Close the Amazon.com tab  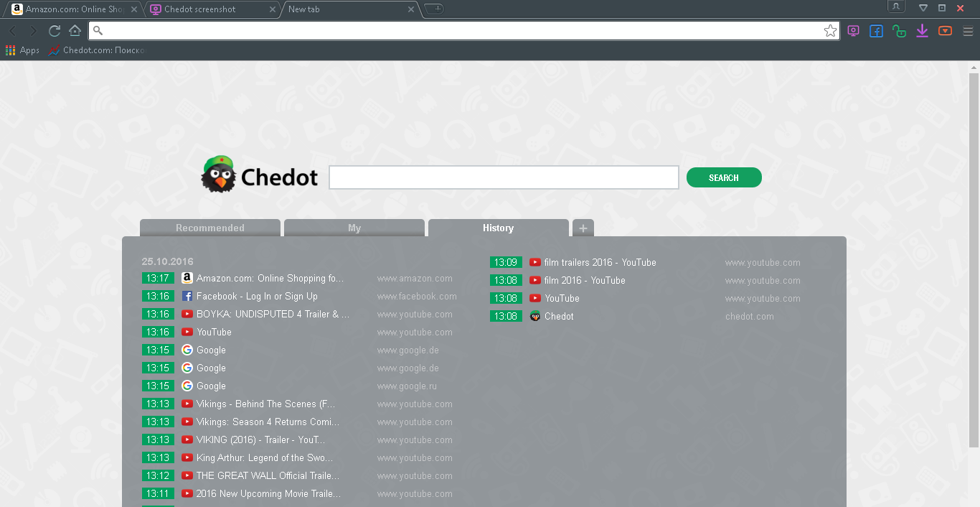tap(134, 9)
